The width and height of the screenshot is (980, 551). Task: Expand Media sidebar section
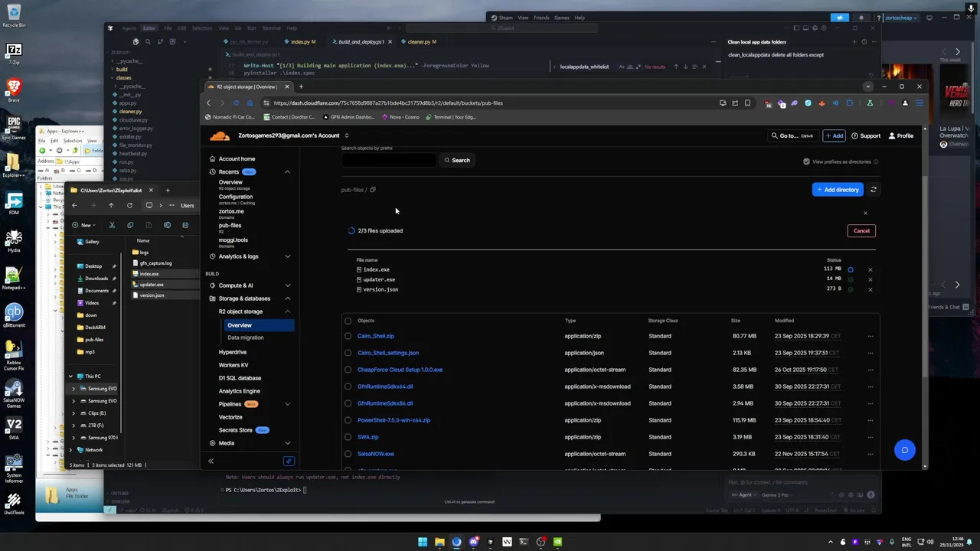pos(288,443)
